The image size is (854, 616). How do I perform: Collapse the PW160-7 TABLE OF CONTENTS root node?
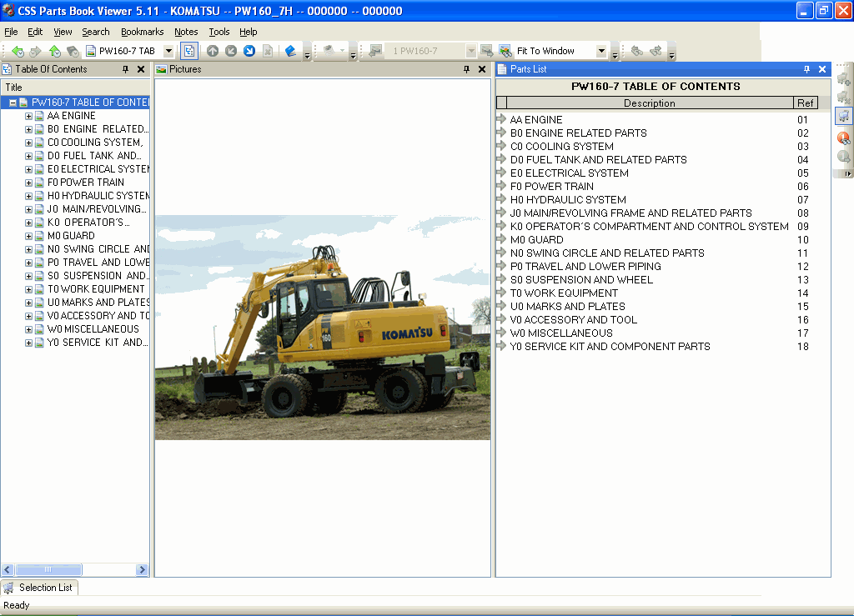coord(13,103)
